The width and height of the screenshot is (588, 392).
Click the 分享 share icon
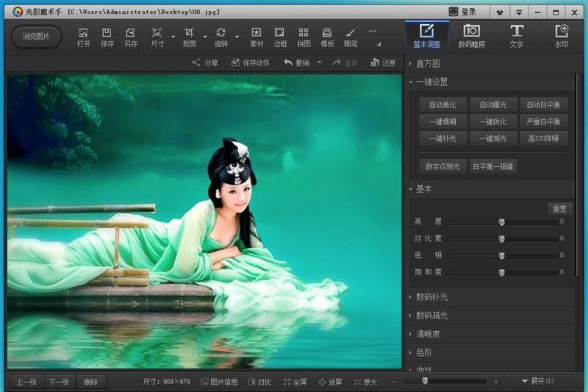pos(205,63)
